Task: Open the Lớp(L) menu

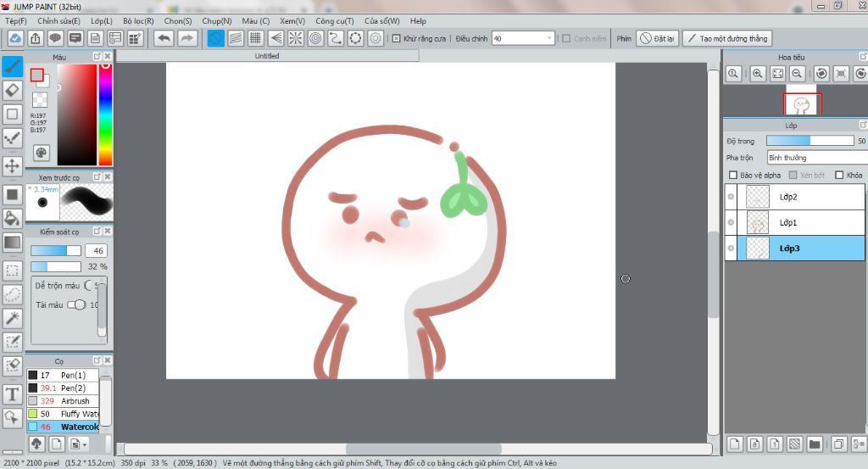Action: (x=102, y=21)
